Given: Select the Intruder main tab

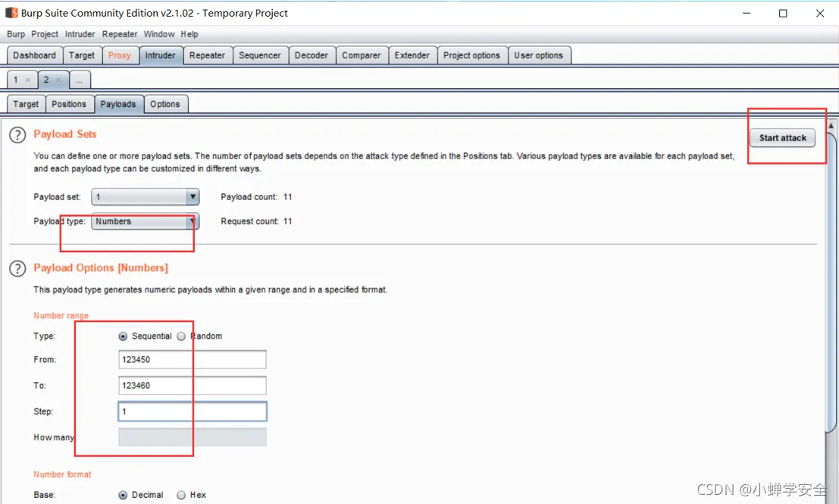Looking at the screenshot, I should tap(161, 55).
